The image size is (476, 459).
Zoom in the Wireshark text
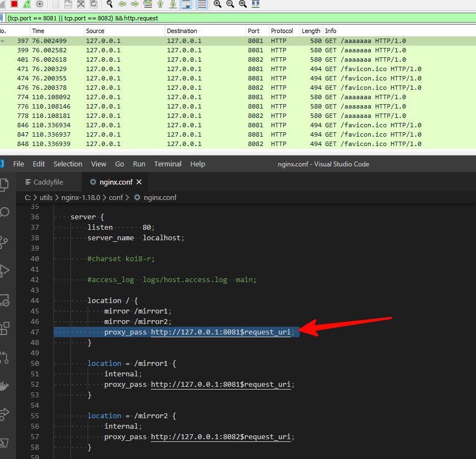218,4
